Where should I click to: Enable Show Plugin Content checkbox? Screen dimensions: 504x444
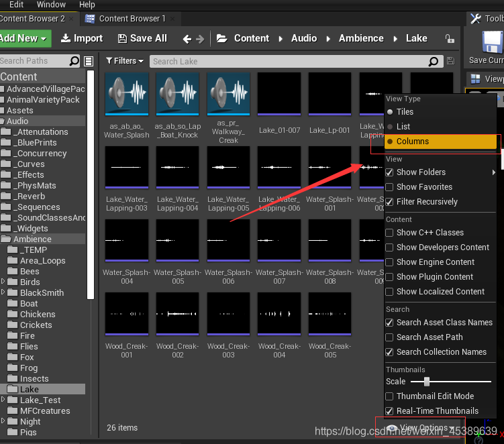(x=389, y=277)
